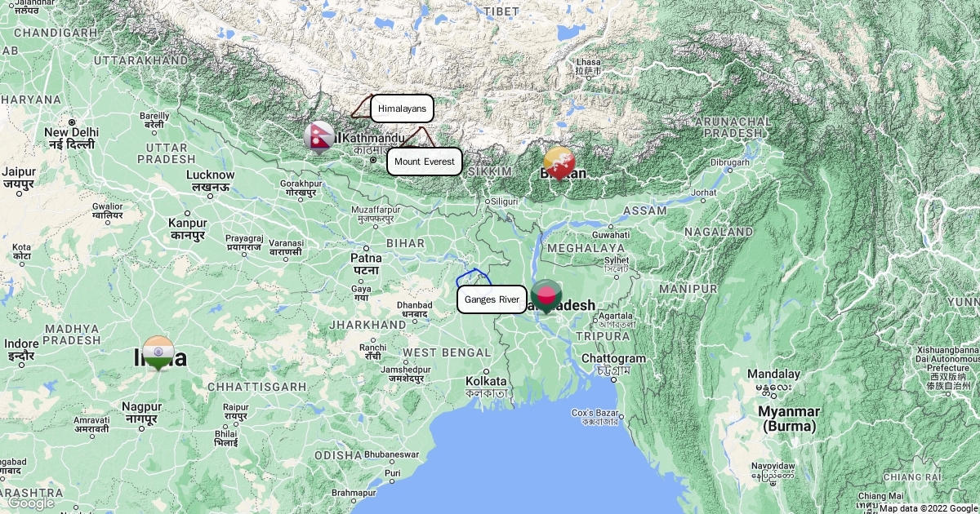Open the Mount Everest label box
This screenshot has height=514, width=980.
pyautogui.click(x=425, y=162)
